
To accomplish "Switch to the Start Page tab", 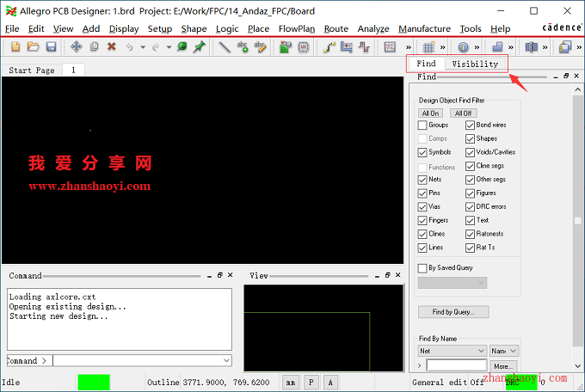I will pyautogui.click(x=32, y=70).
